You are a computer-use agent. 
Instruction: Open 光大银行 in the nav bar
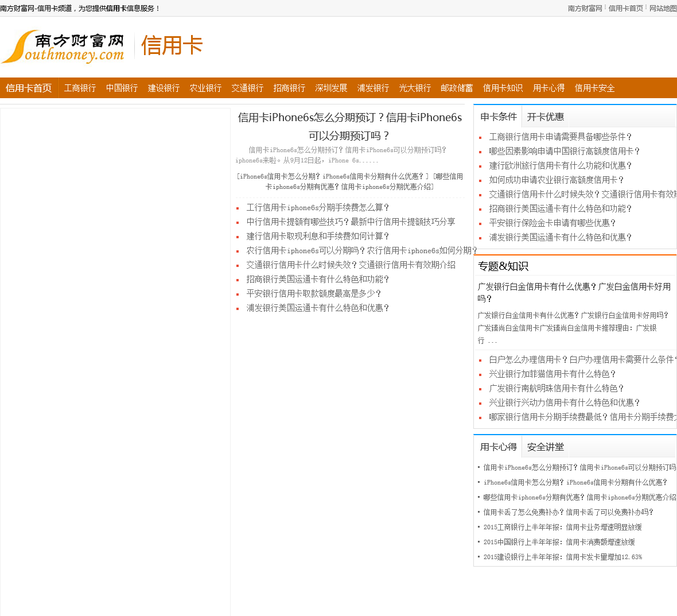tap(415, 88)
